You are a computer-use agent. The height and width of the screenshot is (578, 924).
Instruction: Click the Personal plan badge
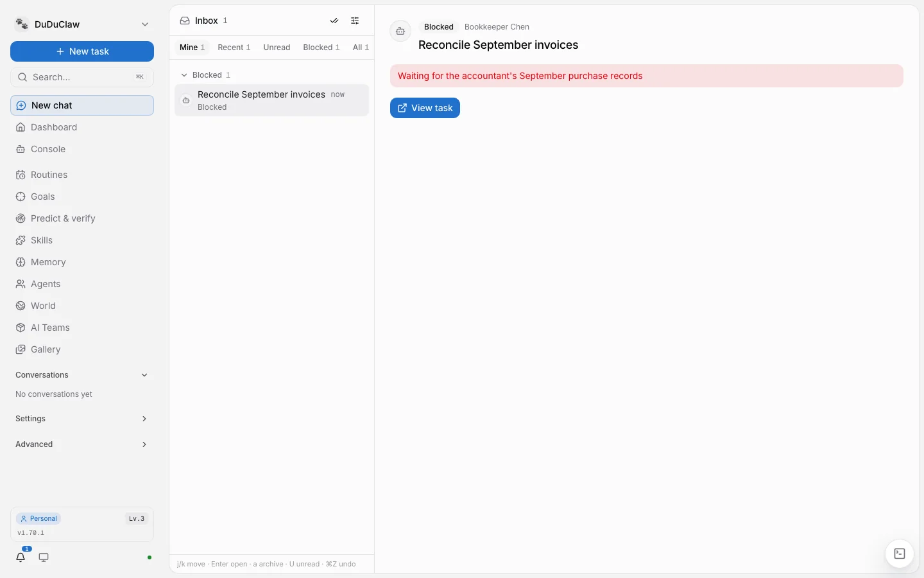click(38, 519)
